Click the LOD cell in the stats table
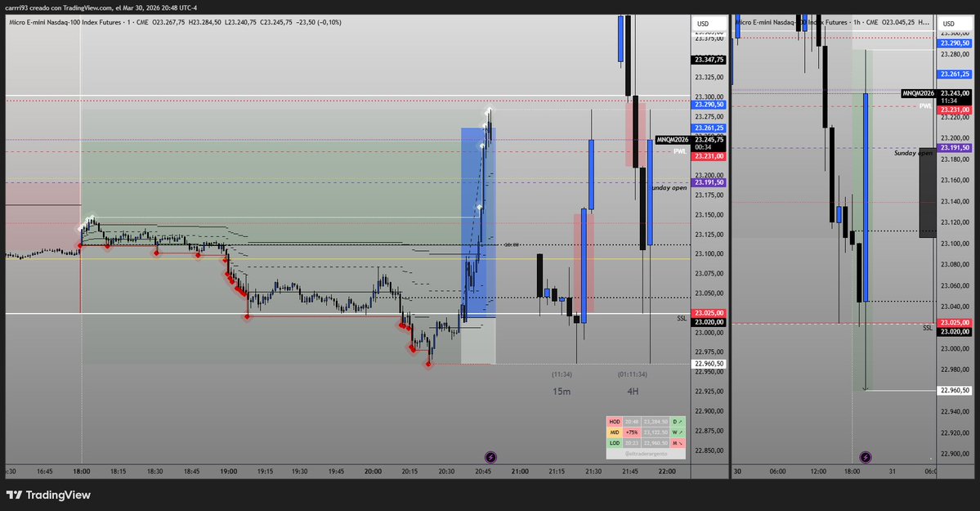 pos(615,443)
